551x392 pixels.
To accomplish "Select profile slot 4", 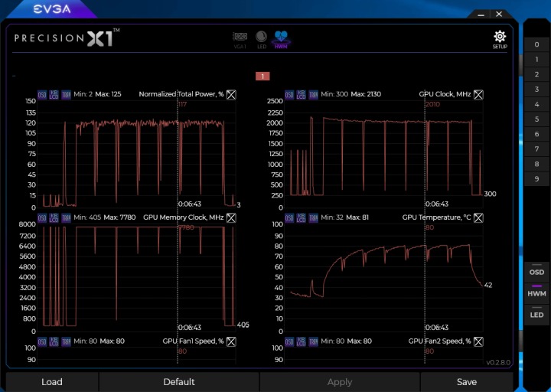I will tap(536, 104).
